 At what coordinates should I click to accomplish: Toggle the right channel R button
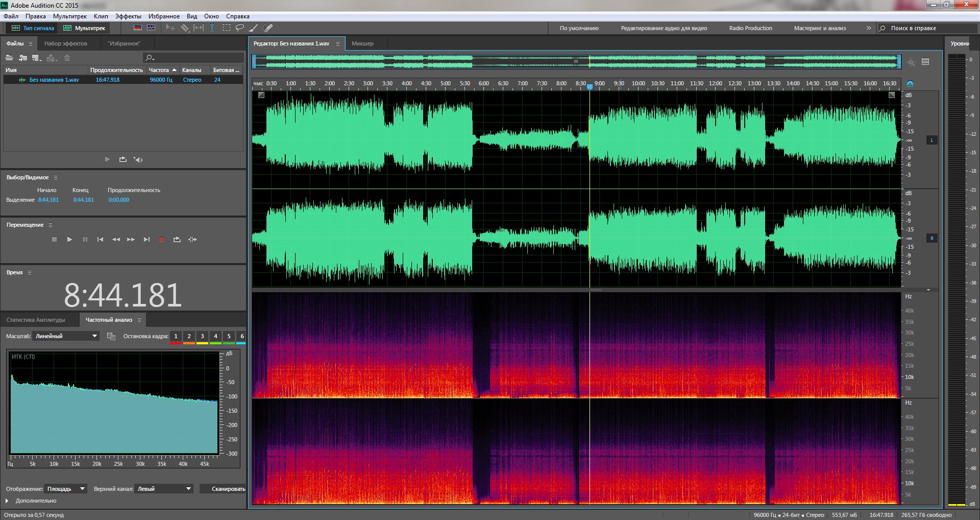coord(932,238)
